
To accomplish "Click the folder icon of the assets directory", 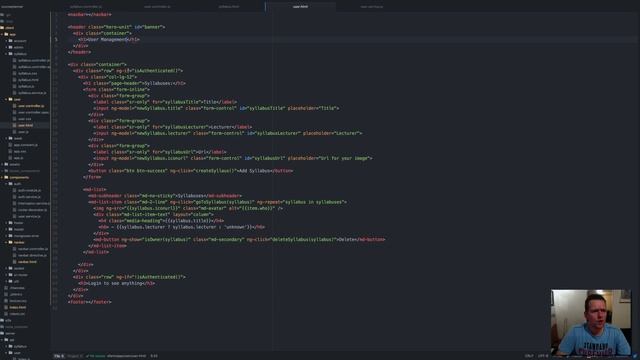I will [x=6, y=164].
